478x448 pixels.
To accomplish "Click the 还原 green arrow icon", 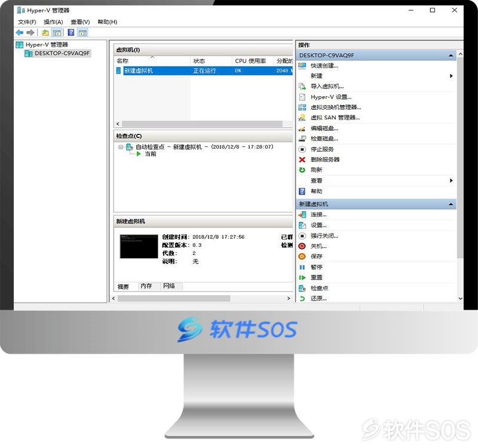I will click(302, 298).
